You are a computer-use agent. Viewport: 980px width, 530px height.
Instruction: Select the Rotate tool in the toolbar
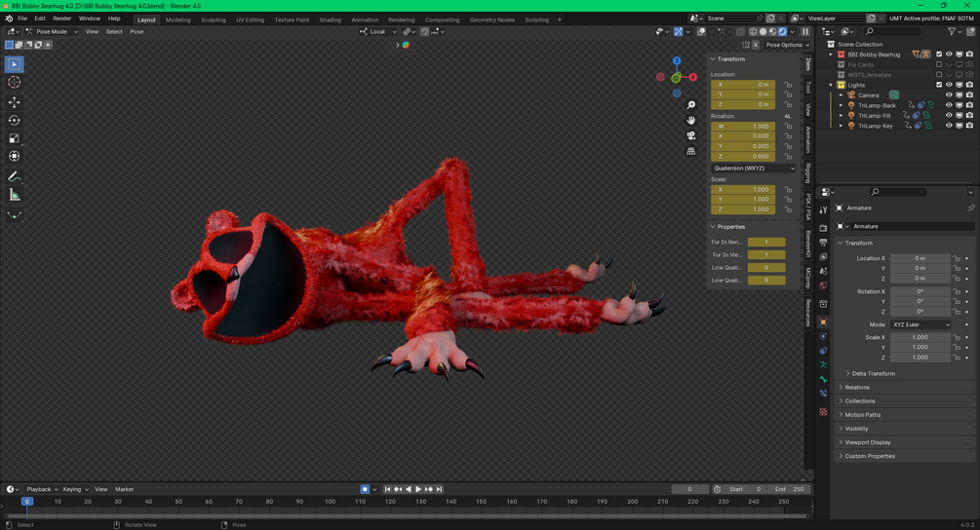(x=15, y=121)
